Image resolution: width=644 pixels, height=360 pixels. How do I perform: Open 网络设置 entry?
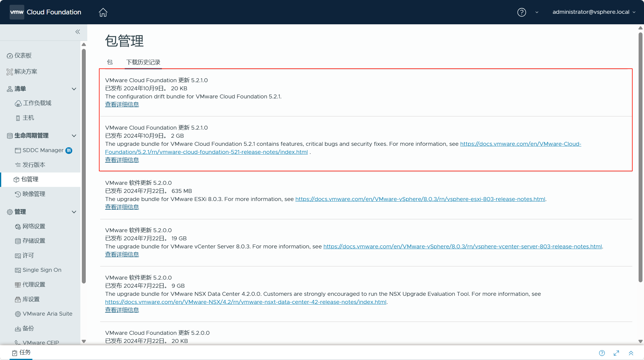pos(34,226)
